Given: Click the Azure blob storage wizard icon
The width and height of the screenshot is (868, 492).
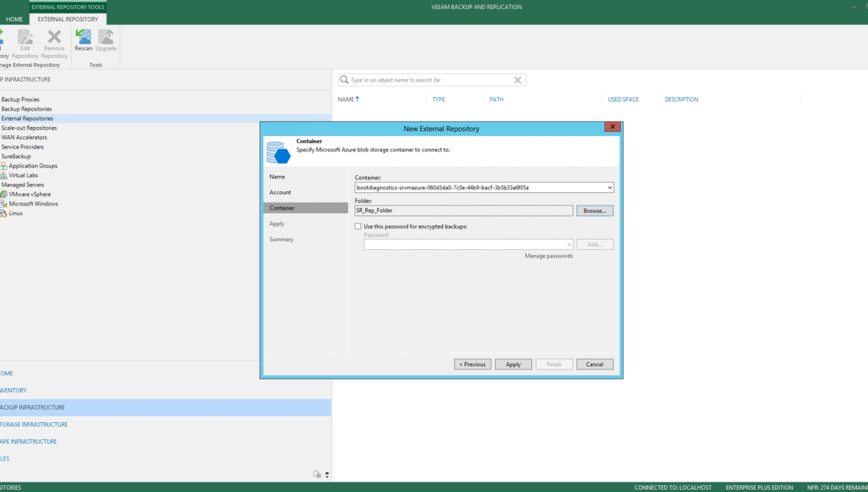Looking at the screenshot, I should tap(278, 153).
